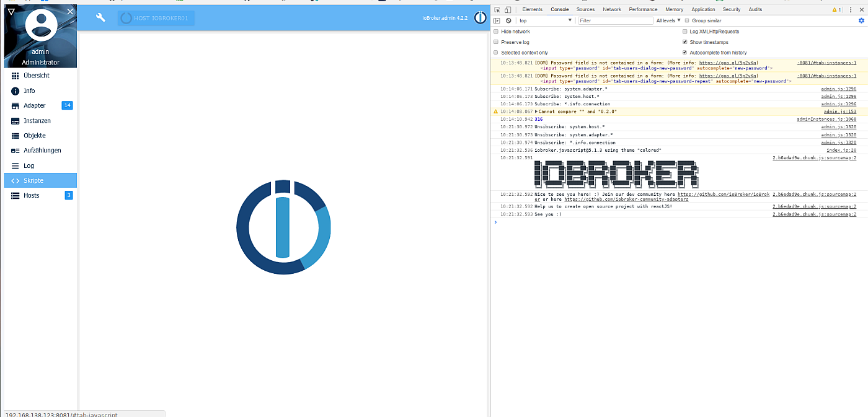This screenshot has height=417, width=868.
Task: Click the Aufzählungen icon
Action: coord(15,151)
